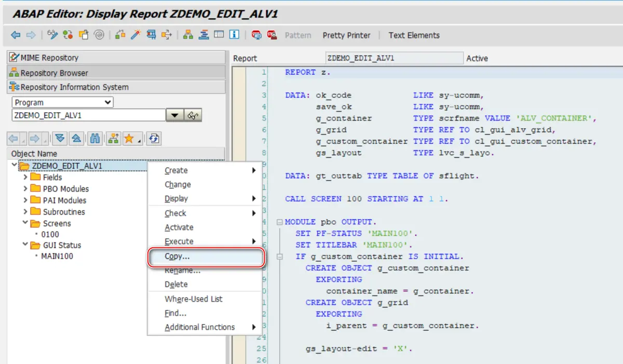Toggle Display/Change mode pencil-glasses icon

tap(52, 35)
